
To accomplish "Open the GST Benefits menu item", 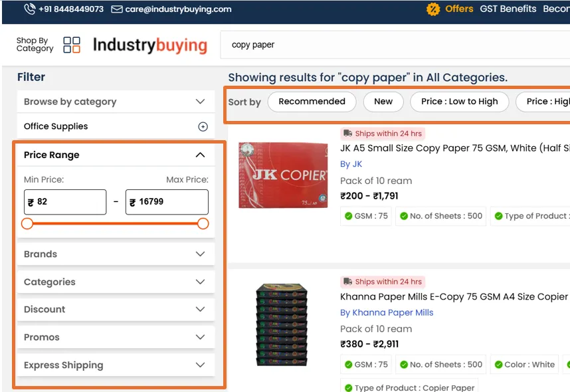I will point(508,9).
